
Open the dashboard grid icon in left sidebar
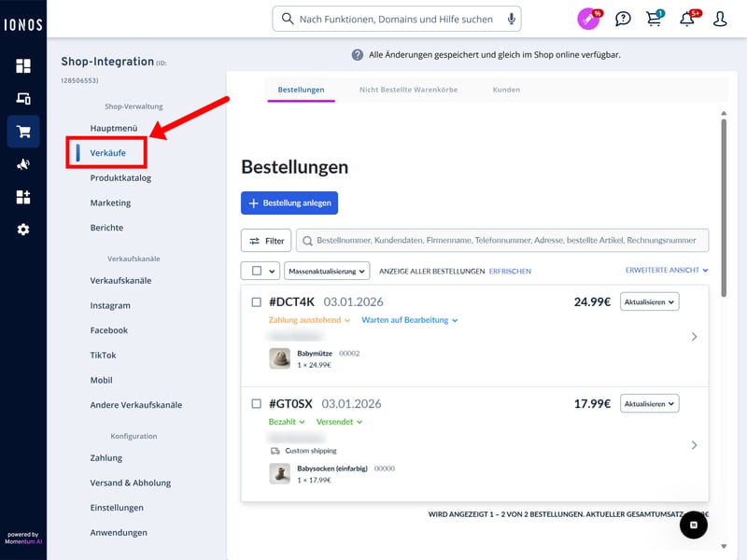click(23, 66)
